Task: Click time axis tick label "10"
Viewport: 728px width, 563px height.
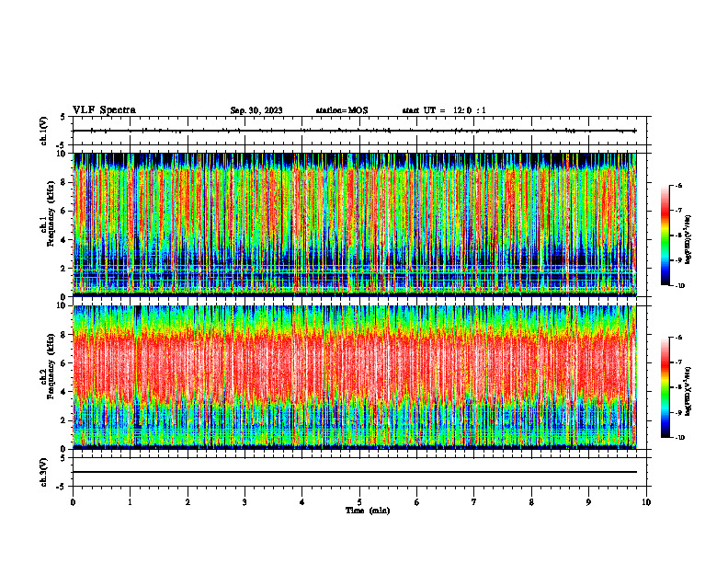Action: 646,502
